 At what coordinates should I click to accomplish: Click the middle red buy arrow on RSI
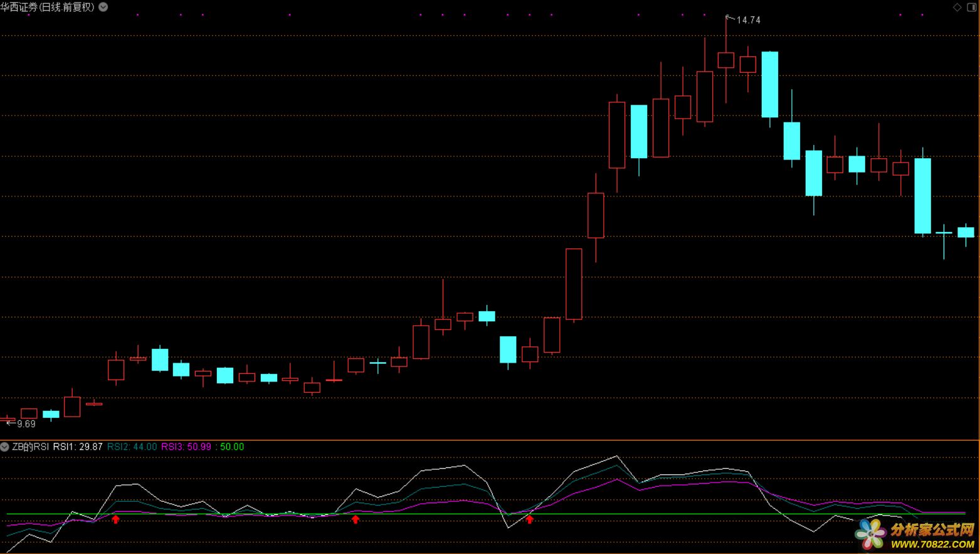(356, 519)
